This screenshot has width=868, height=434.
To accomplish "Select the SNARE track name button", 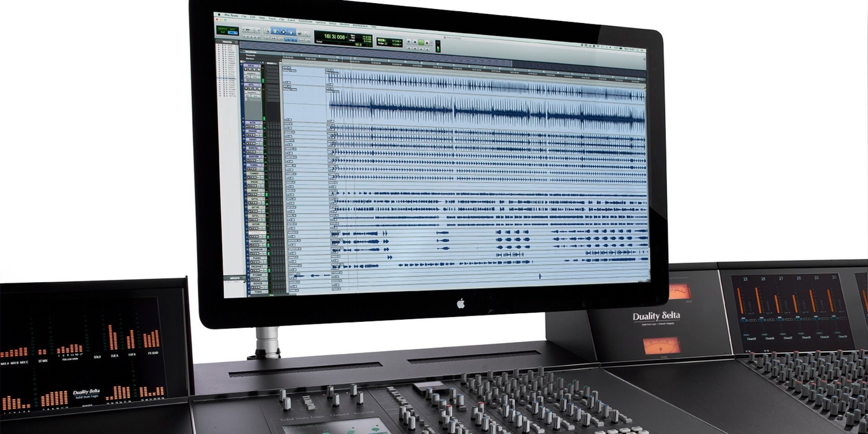I will (253, 131).
